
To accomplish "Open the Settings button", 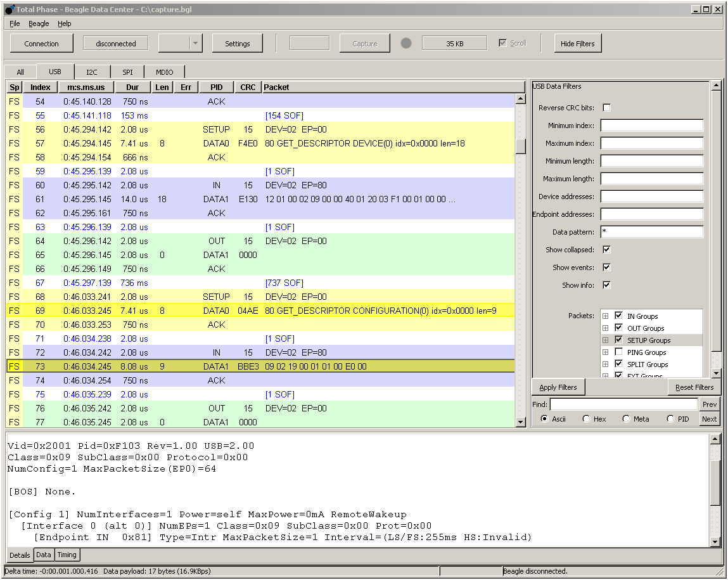I will [237, 44].
